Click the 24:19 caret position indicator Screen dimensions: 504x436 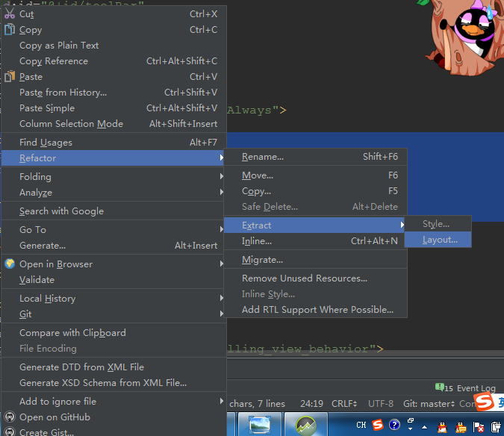tap(311, 404)
